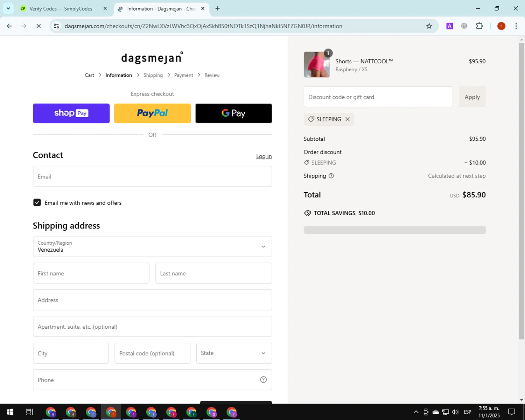Viewport: 525px width, 420px height.
Task: Click the TOTAL SAVINGS $10.00 text
Action: click(x=344, y=213)
